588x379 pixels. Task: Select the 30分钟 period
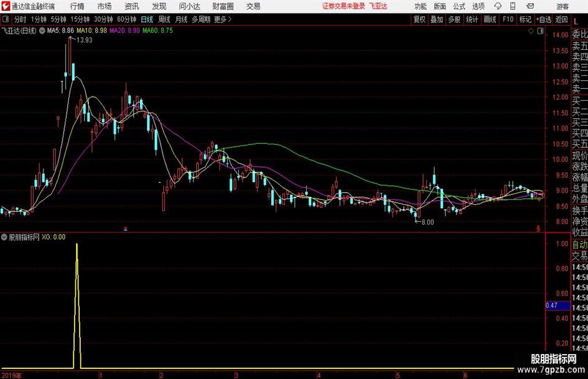point(103,19)
